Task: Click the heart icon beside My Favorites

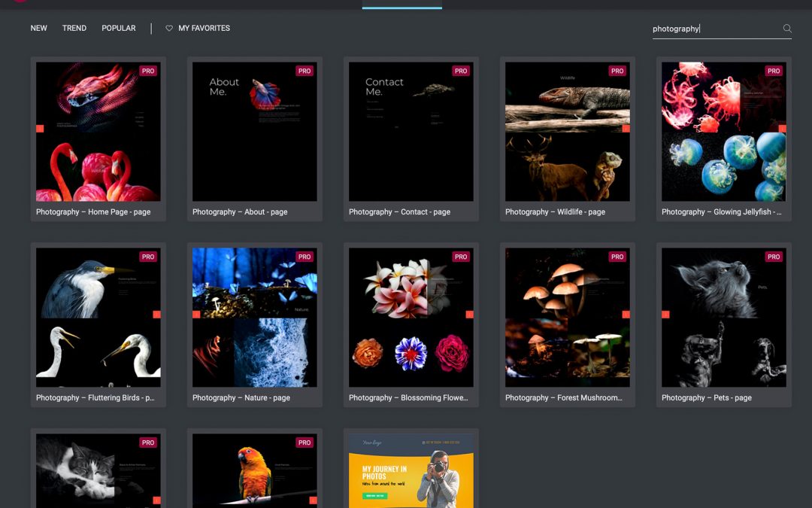Action: tap(169, 29)
